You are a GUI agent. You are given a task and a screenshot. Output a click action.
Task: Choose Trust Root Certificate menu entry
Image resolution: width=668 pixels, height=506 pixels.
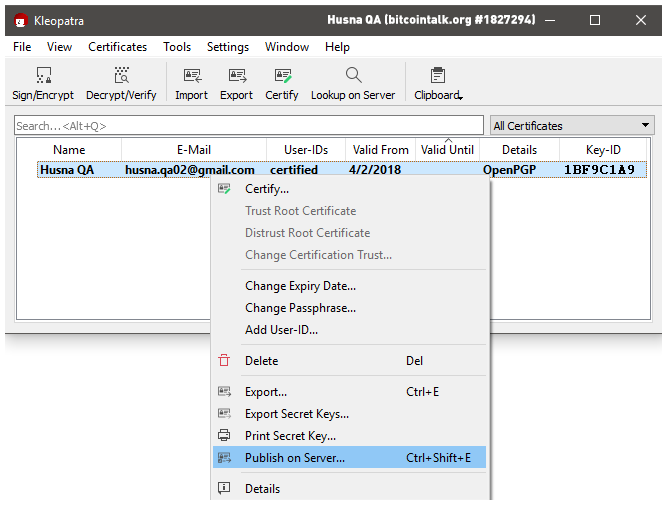(x=349, y=211)
